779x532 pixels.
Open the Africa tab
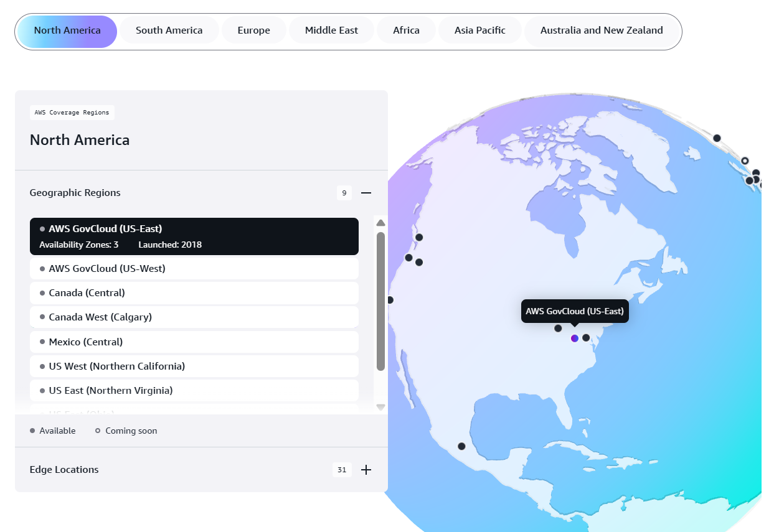(406, 30)
